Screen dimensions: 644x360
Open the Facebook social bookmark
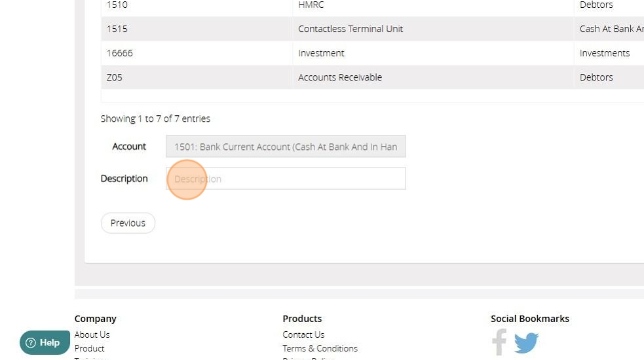point(499,342)
